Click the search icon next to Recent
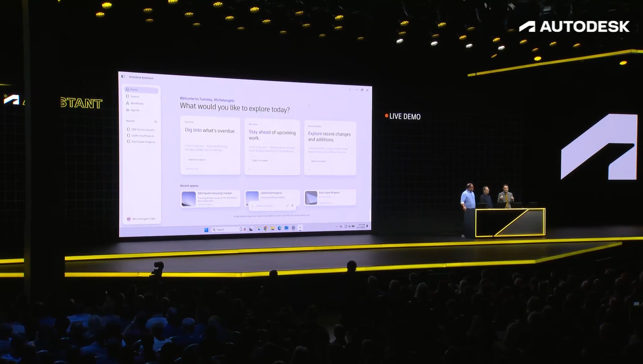 click(156, 122)
